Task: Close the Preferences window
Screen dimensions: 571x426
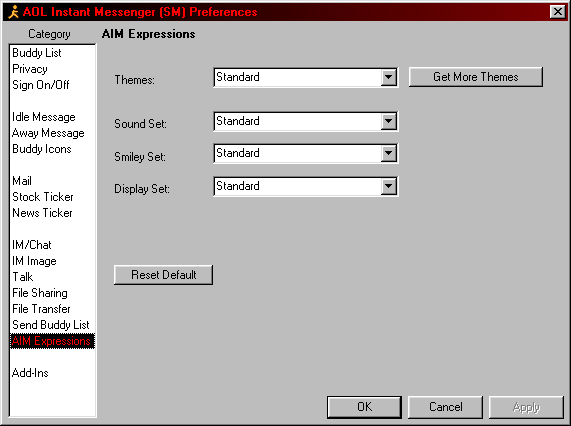Action: [x=558, y=12]
